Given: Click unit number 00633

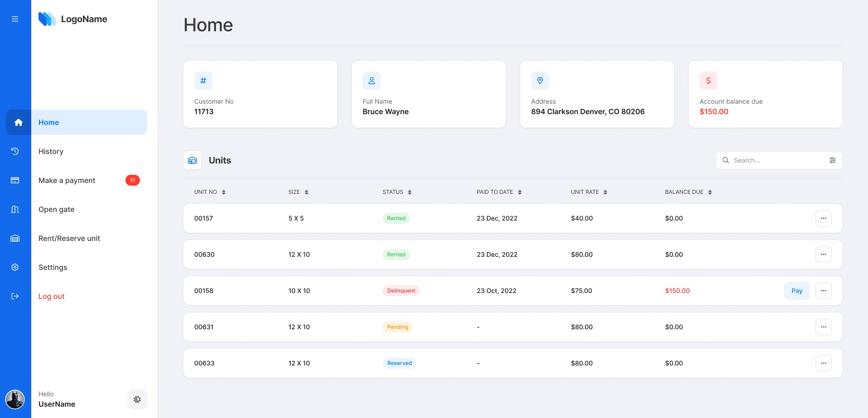Looking at the screenshot, I should point(204,363).
